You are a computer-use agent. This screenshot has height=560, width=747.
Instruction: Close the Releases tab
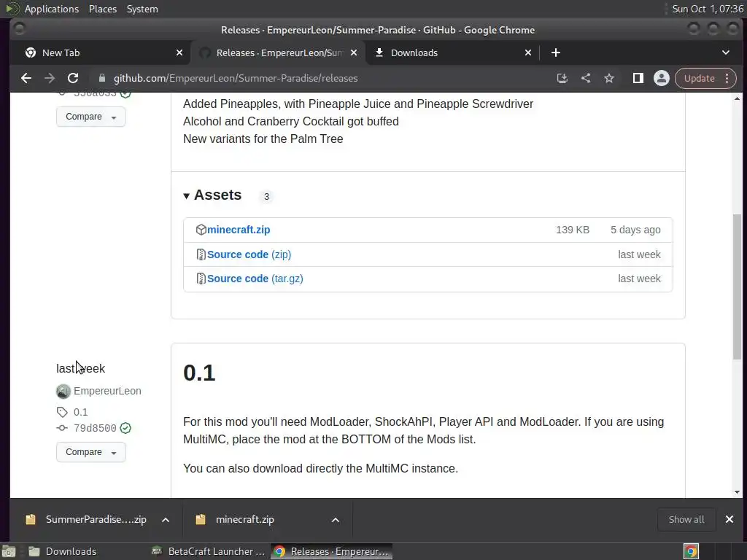coord(354,52)
